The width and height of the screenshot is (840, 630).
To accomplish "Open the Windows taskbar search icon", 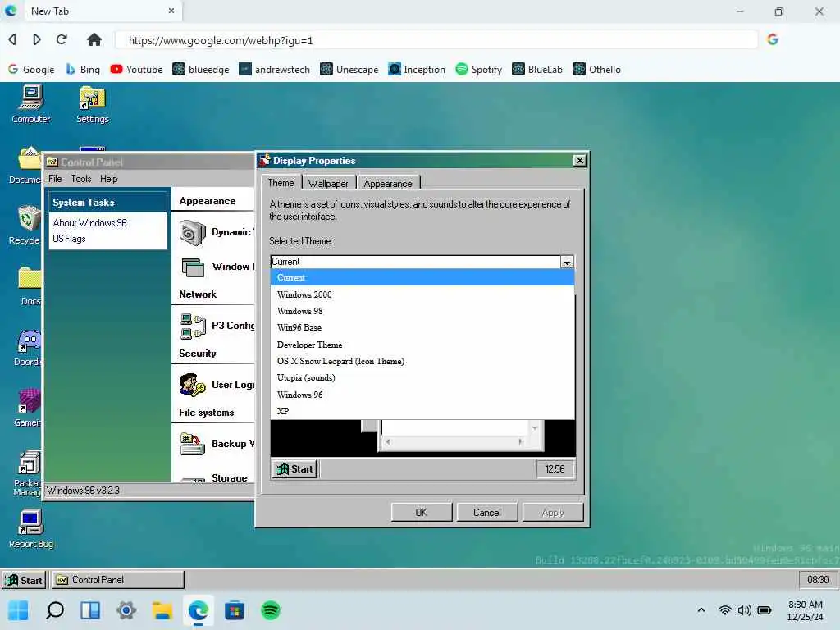I will coord(55,610).
